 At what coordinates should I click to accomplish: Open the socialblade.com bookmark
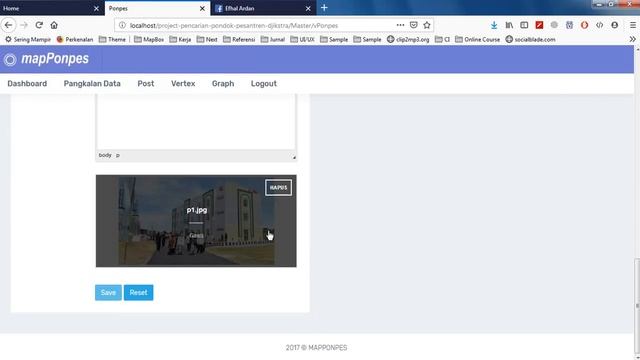531,40
